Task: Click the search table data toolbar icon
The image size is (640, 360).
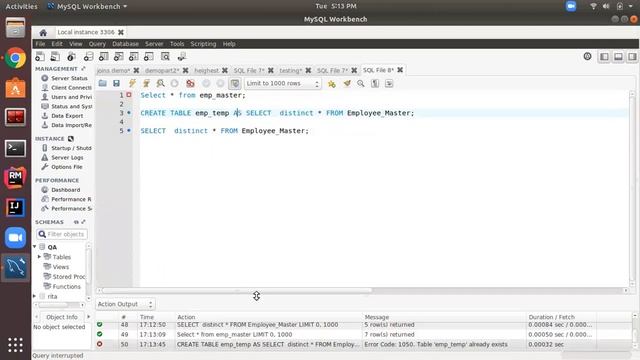Action: tap(165, 57)
